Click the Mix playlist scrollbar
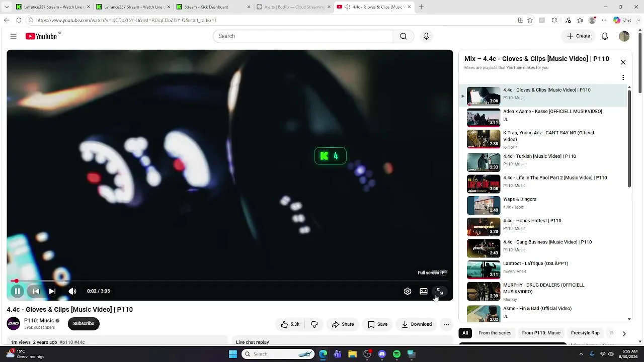Screen dimensions: 644x362 pyautogui.click(x=629, y=139)
